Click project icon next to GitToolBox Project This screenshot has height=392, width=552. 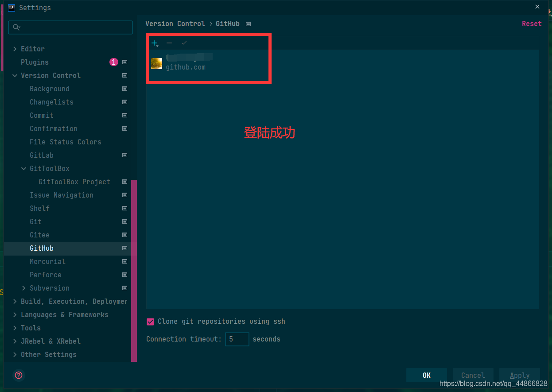125,182
